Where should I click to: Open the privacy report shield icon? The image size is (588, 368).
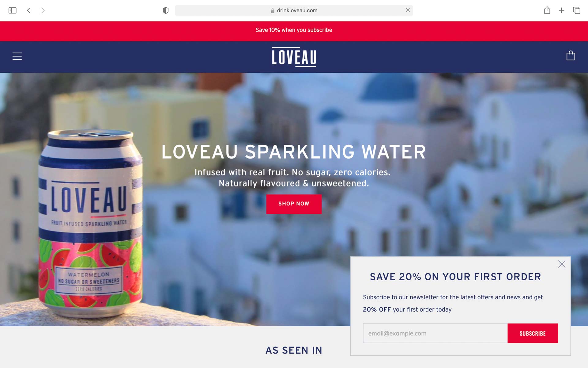click(x=166, y=10)
